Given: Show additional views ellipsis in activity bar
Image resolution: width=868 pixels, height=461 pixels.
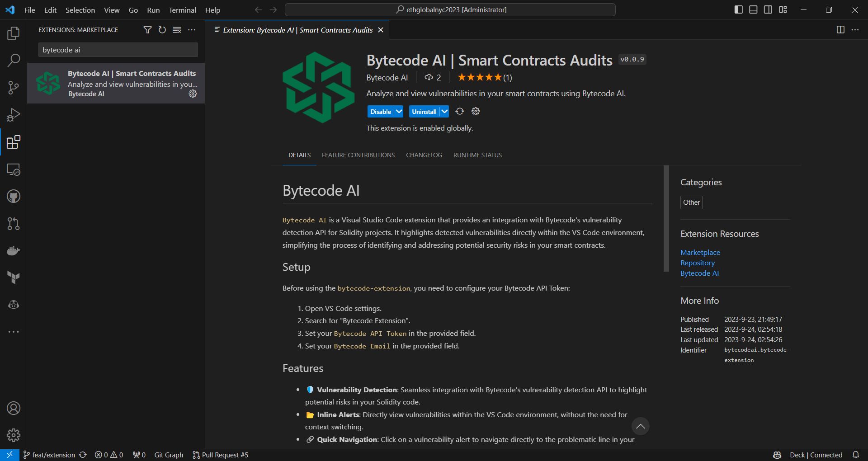Looking at the screenshot, I should [14, 332].
